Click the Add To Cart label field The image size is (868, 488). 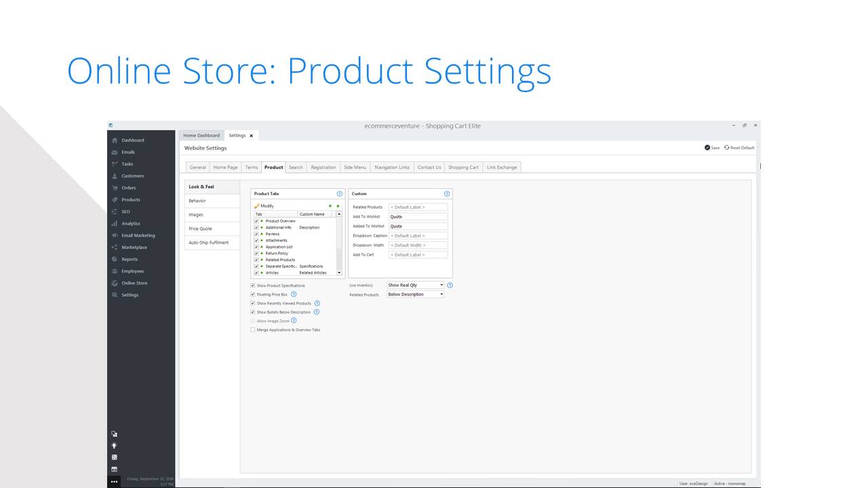(x=418, y=255)
